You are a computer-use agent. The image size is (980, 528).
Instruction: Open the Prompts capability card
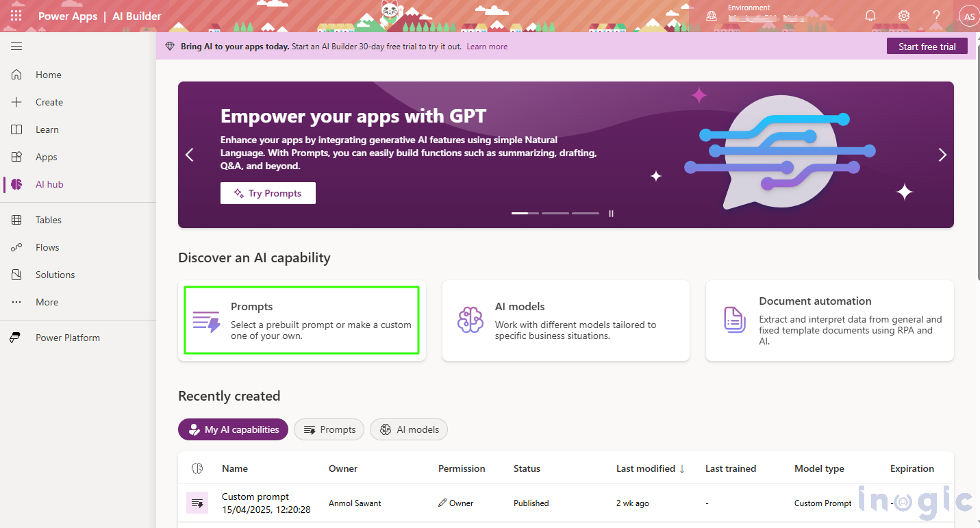coord(302,320)
